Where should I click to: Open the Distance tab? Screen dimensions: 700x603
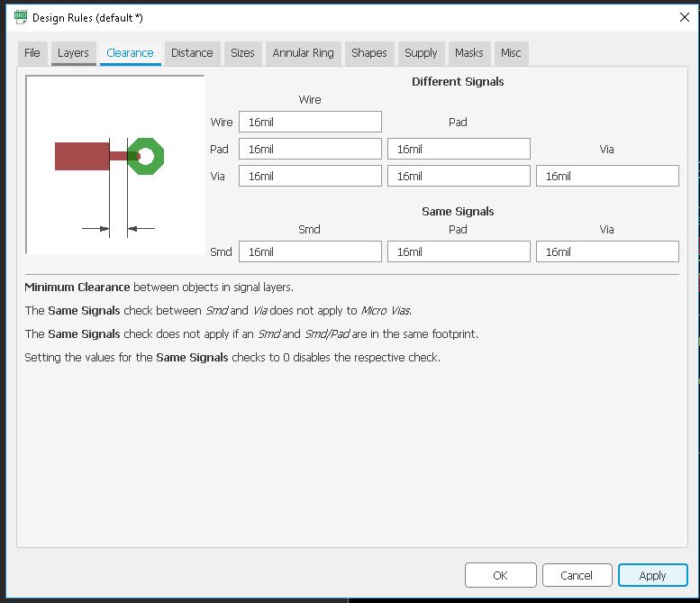[192, 53]
